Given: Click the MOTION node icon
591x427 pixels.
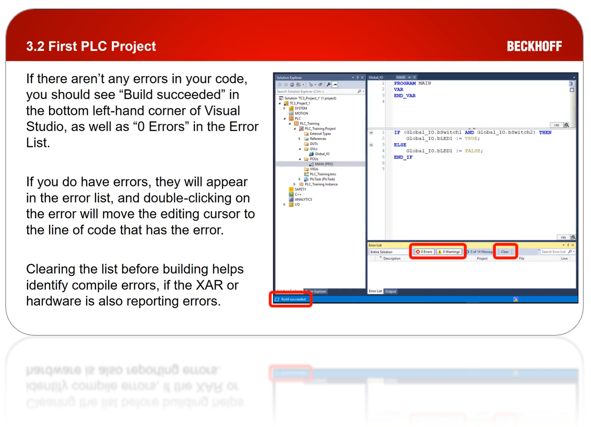Looking at the screenshot, I should [x=291, y=113].
